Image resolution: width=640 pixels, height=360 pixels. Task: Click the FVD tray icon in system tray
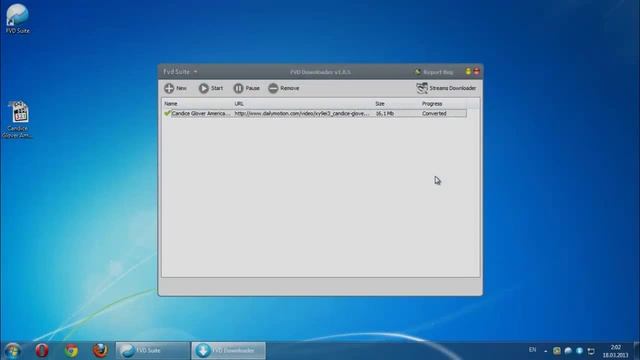[x=568, y=351]
